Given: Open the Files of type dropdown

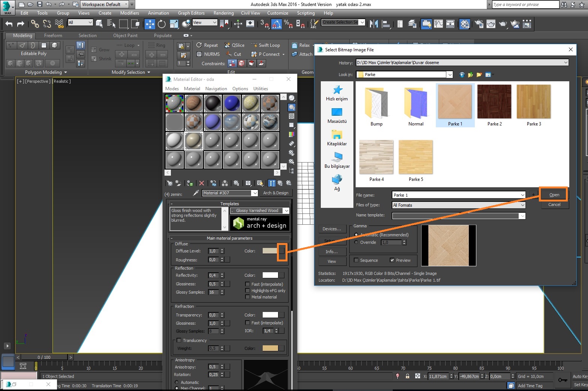Looking at the screenshot, I should (x=522, y=205).
